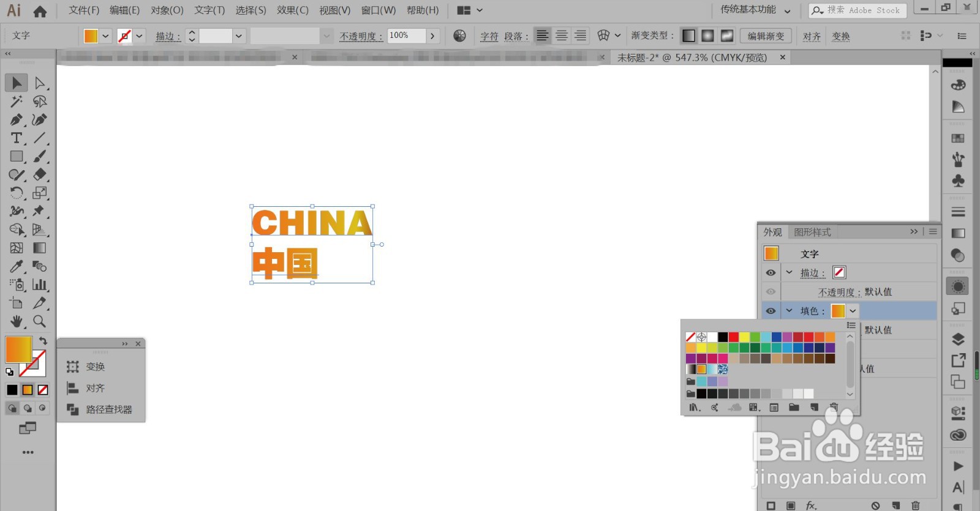Select the Direct Selection tool

(40, 83)
